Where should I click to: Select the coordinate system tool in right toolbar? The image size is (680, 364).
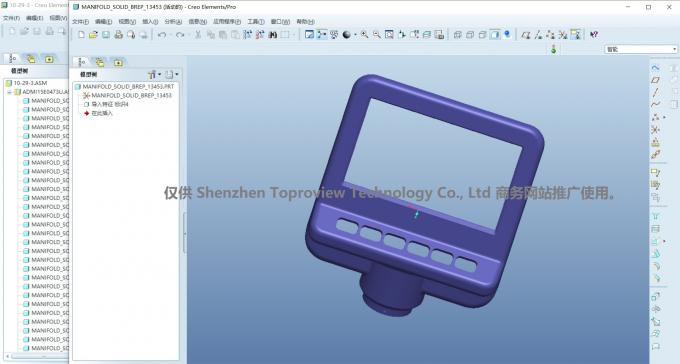click(x=655, y=129)
